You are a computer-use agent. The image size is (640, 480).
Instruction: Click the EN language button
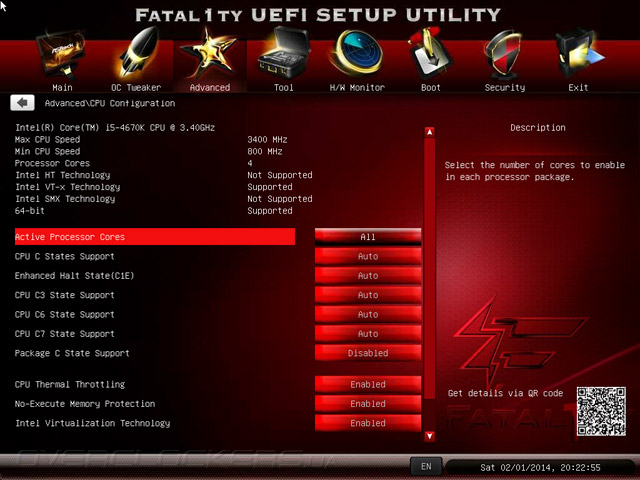(x=426, y=467)
